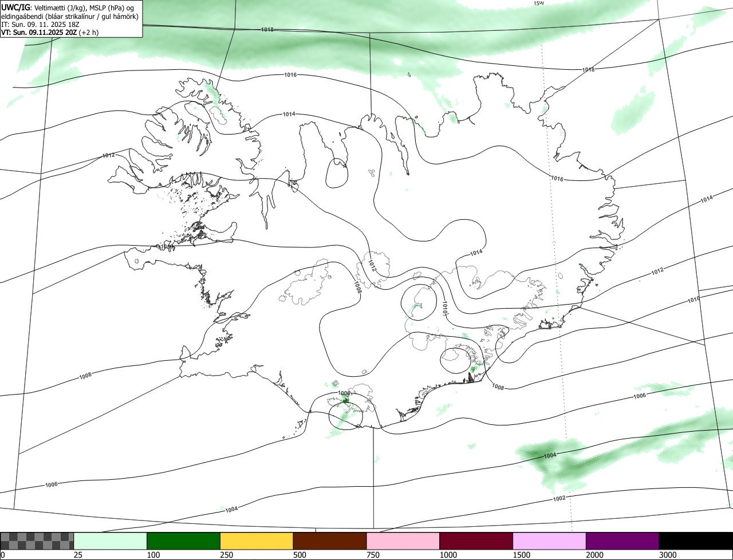This screenshot has width=733, height=560.
Task: Click the gray checkered 0–25 legend swatch
Action: click(37, 541)
